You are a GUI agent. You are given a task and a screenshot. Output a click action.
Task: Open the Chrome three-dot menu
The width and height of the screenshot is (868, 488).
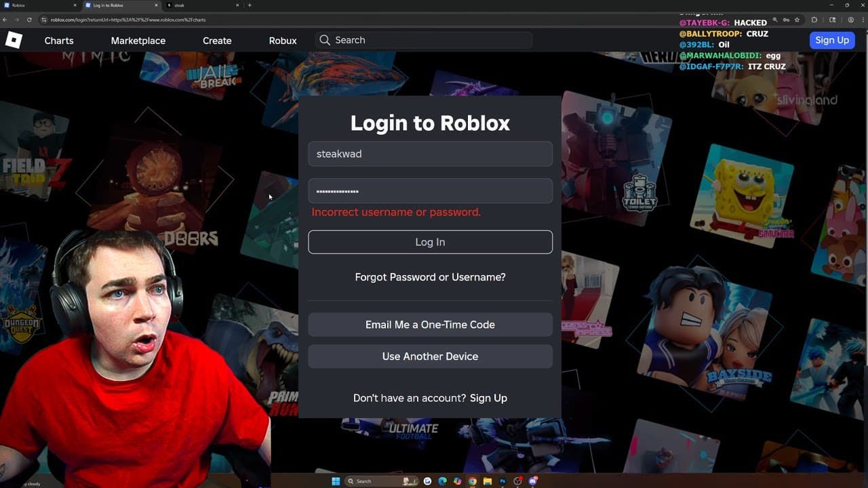click(863, 20)
